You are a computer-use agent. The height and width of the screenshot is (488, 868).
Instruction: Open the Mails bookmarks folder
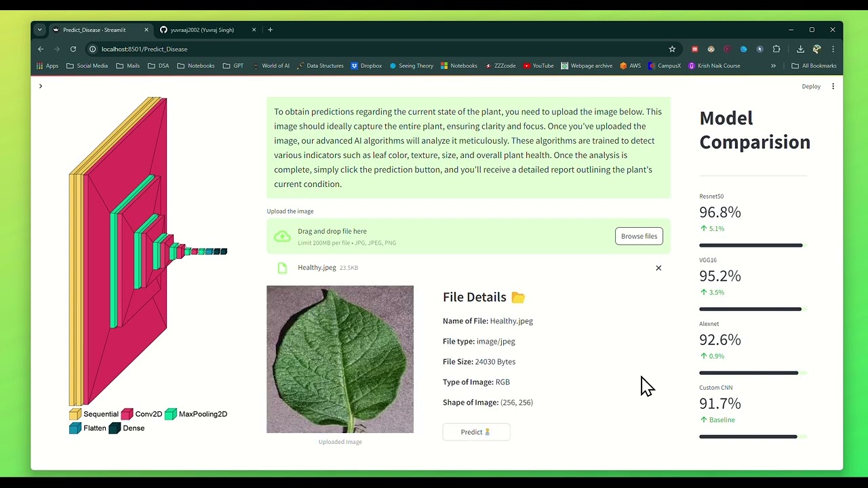[x=128, y=66]
